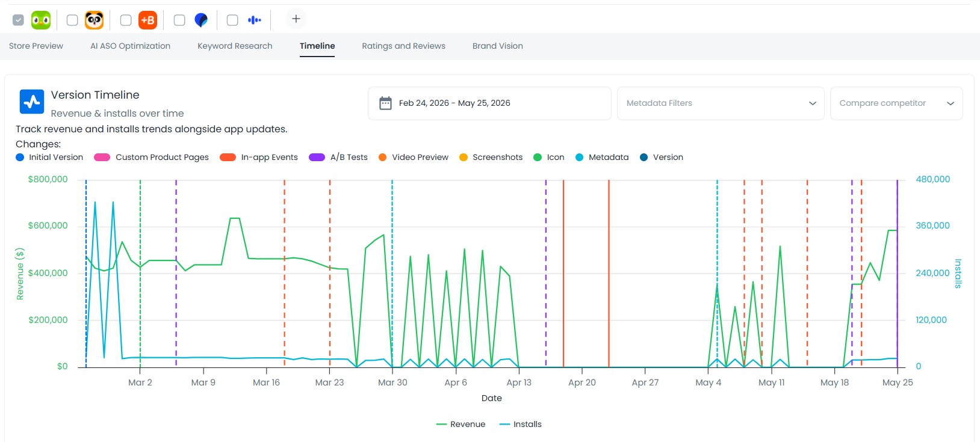Image resolution: width=980 pixels, height=442 pixels.
Task: Toggle the Installs series in chart legend
Action: 521,424
